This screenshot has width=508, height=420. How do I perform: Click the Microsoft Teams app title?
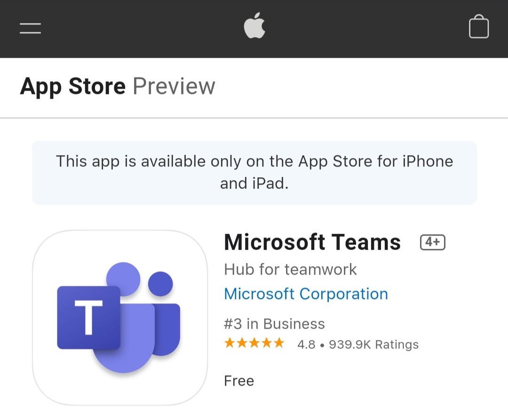click(312, 242)
